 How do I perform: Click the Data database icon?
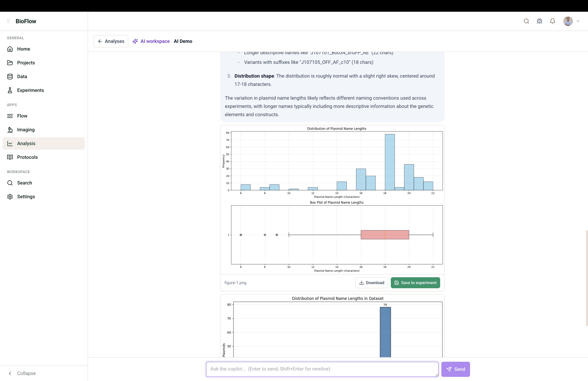click(x=10, y=77)
